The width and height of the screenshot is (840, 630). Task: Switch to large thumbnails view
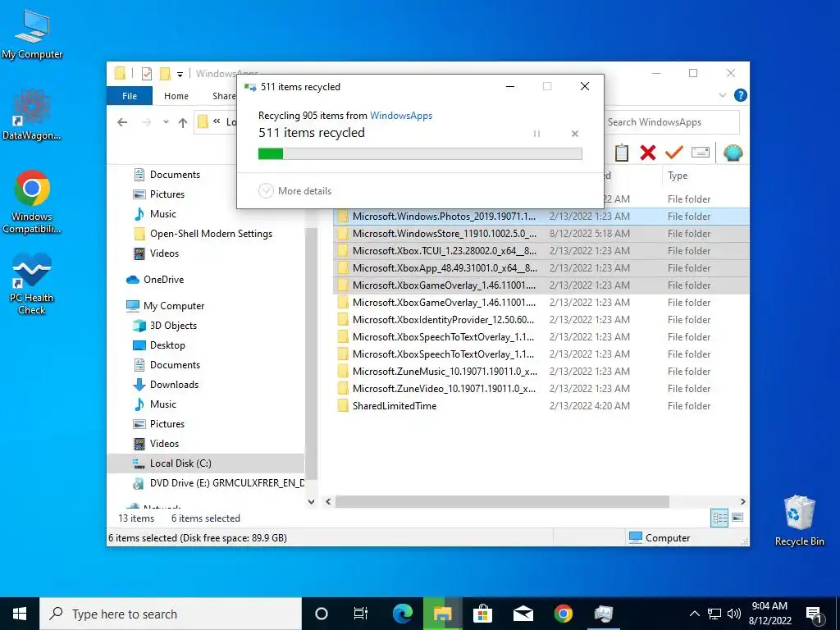point(737,518)
